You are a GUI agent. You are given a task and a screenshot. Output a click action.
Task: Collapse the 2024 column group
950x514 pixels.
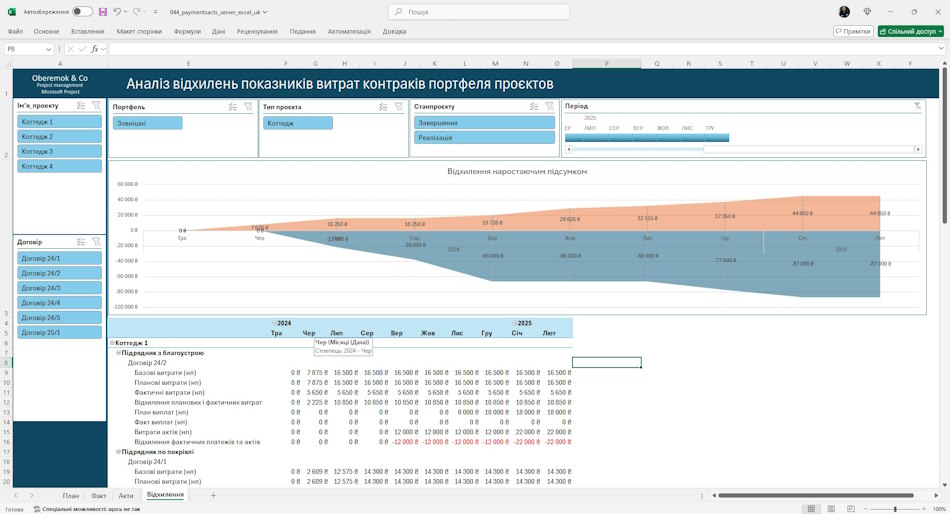click(274, 323)
